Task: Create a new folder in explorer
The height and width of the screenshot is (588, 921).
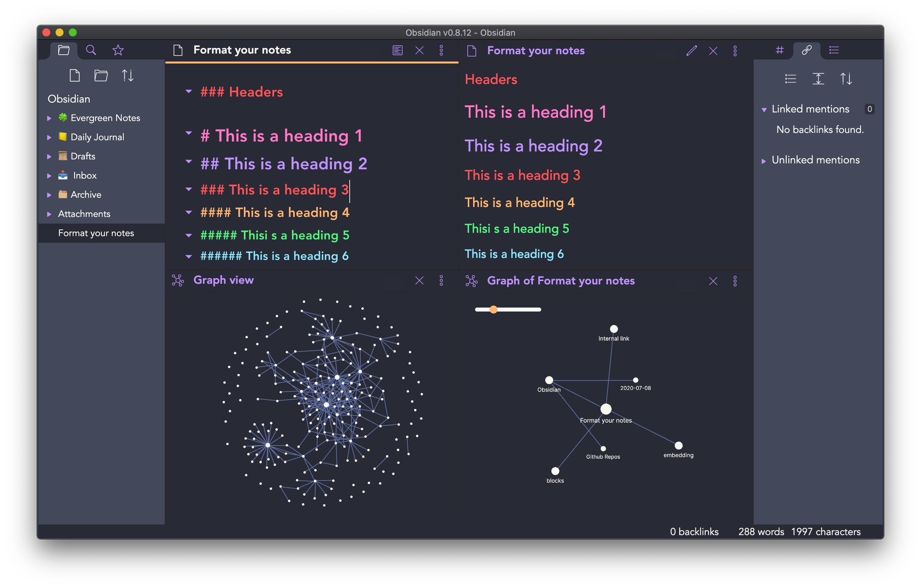Action: click(x=101, y=76)
